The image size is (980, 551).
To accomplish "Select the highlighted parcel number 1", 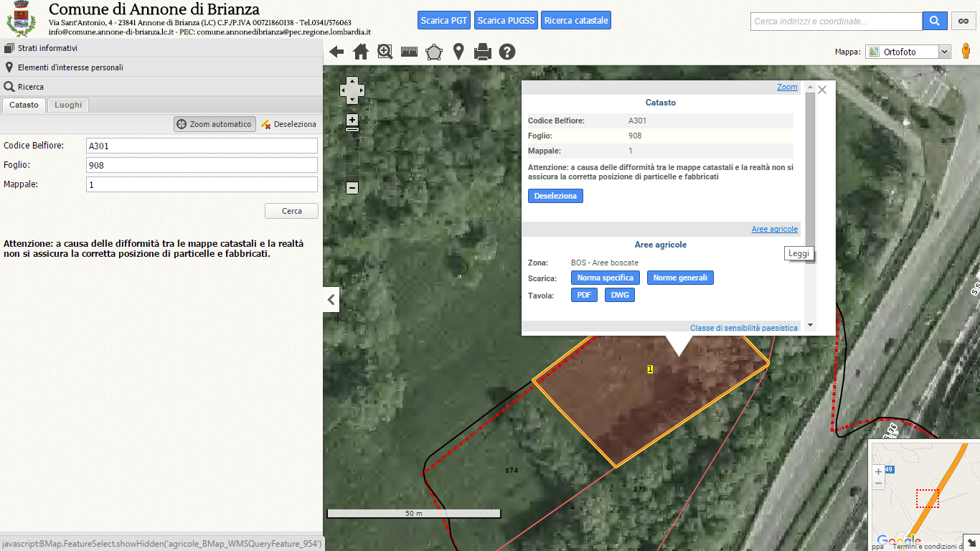I will (x=650, y=369).
